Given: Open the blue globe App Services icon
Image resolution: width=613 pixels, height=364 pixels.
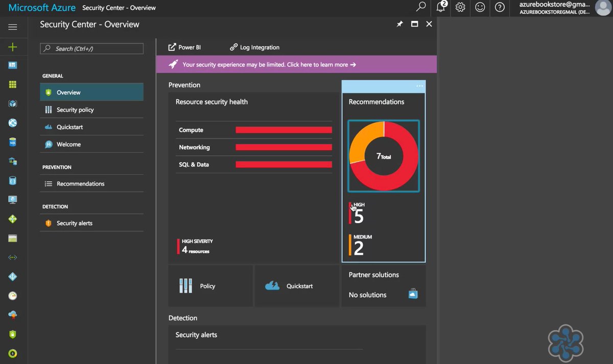Looking at the screenshot, I should coord(13,123).
